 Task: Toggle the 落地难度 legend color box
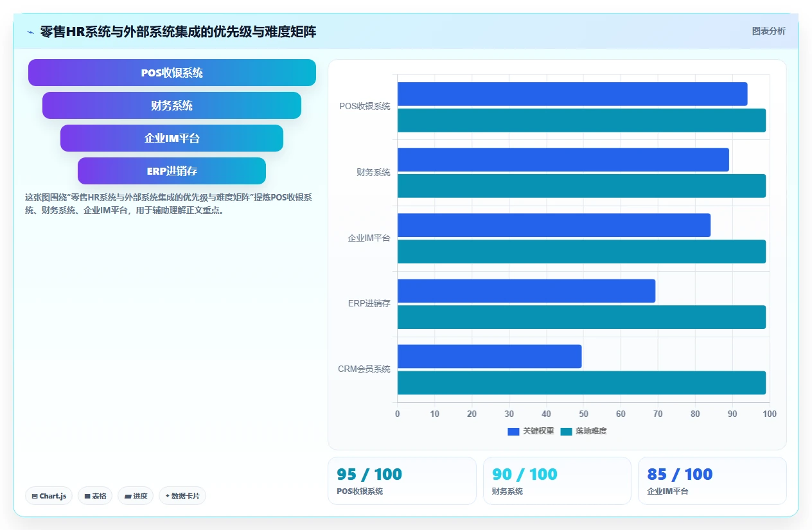tap(566, 431)
